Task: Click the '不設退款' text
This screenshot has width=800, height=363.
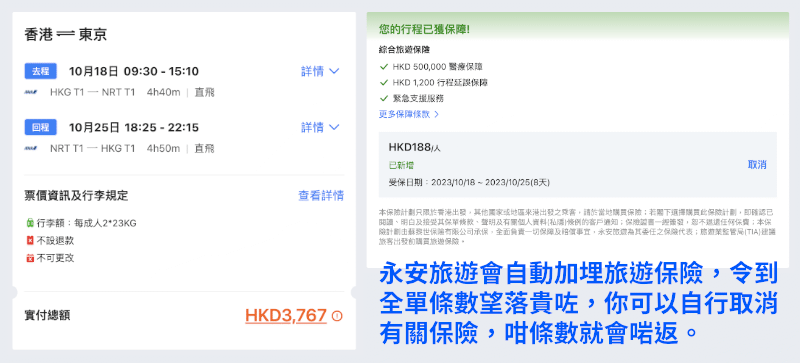Action: [55, 240]
